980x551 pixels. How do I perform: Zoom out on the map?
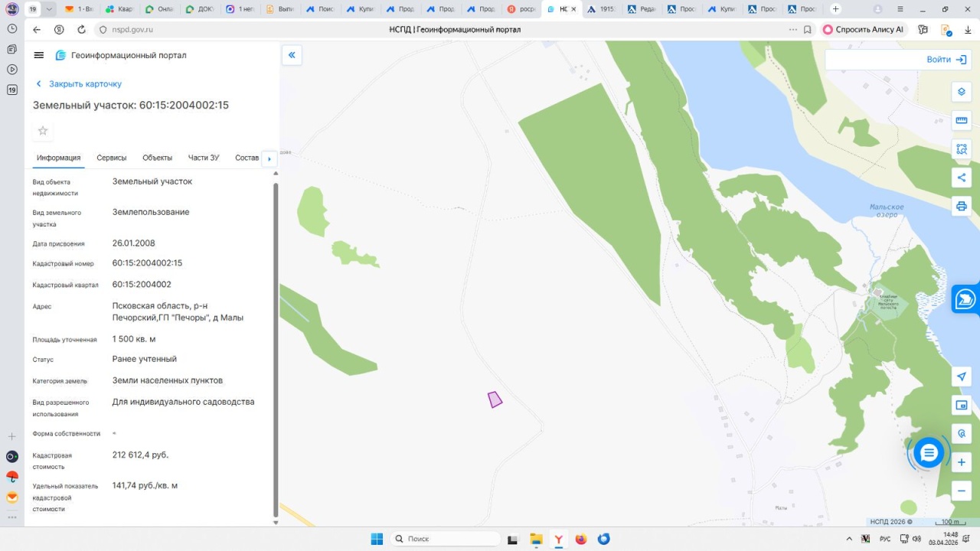pos(962,491)
